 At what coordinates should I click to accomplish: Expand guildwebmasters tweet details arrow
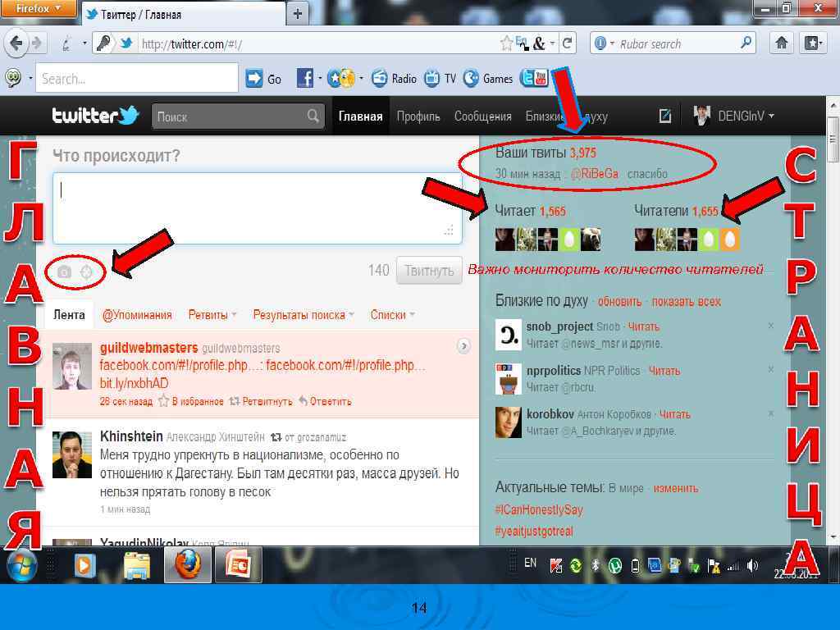[464, 347]
